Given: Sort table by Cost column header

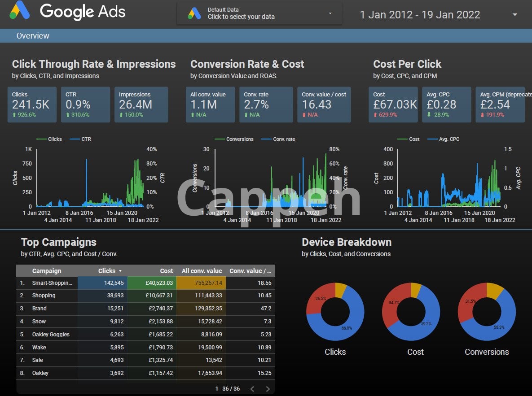Looking at the screenshot, I should (166, 271).
